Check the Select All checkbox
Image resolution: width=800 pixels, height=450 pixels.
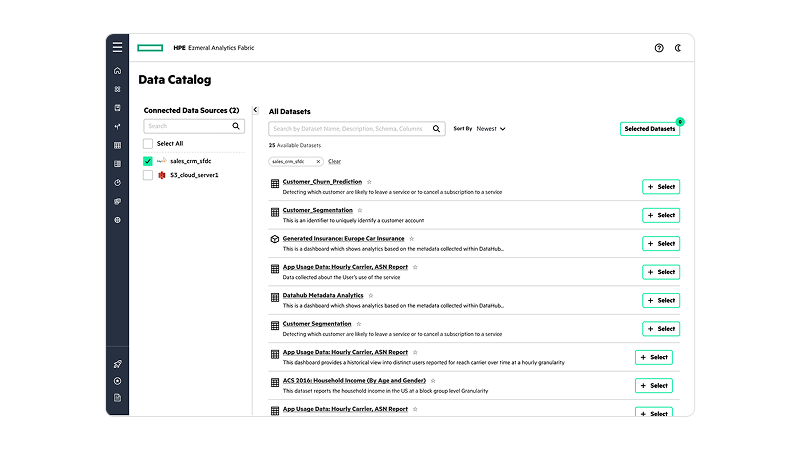click(x=148, y=144)
